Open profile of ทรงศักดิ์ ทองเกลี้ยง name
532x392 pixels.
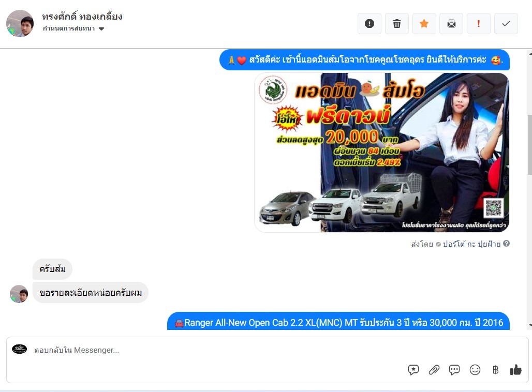click(82, 16)
